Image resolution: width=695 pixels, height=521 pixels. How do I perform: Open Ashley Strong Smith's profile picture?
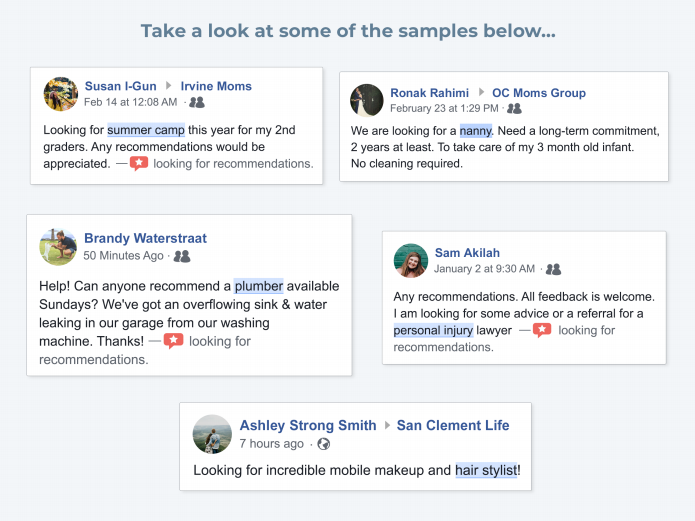[x=212, y=434]
